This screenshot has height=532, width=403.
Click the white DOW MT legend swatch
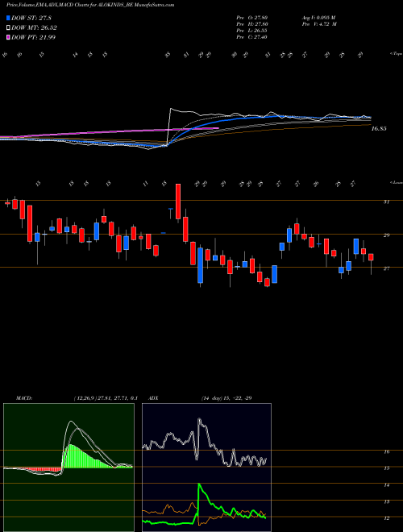coord(9,28)
